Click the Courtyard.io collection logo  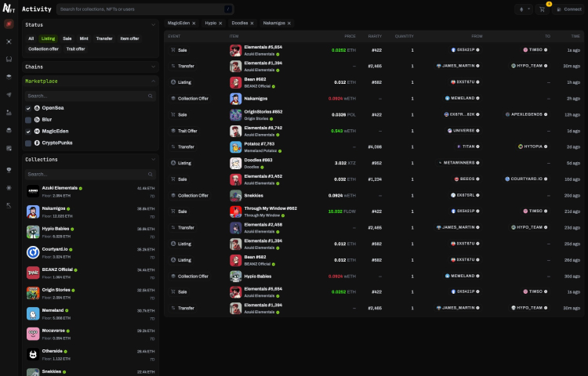(33, 252)
